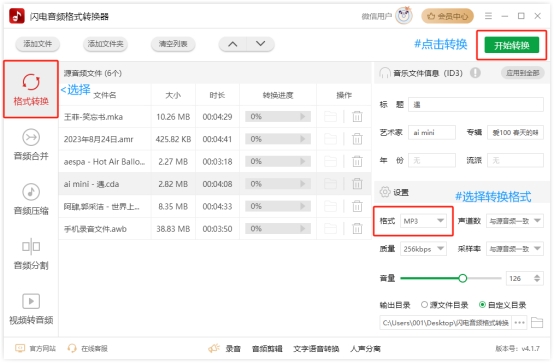554x363 pixels.
Task: Click the 添加文件夹 button
Action: pyautogui.click(x=105, y=44)
